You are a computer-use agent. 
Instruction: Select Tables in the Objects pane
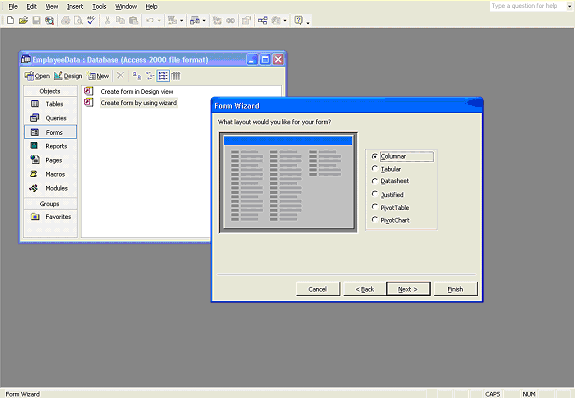coord(50,104)
